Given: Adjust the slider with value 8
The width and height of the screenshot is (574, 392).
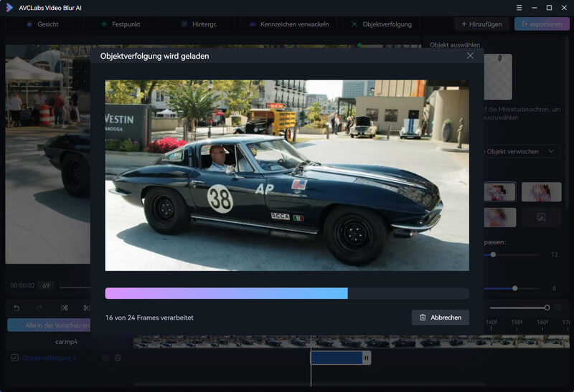Looking at the screenshot, I should tap(514, 288).
